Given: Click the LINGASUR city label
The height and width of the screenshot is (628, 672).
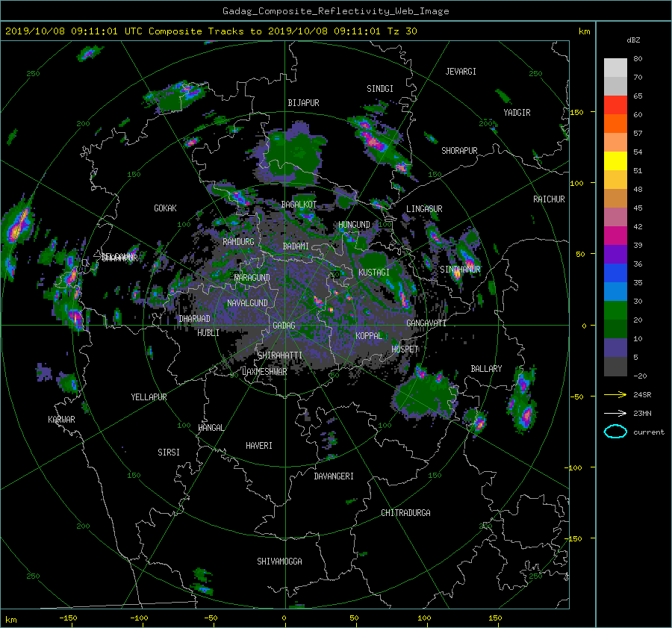Looking at the screenshot, I should (x=424, y=209).
